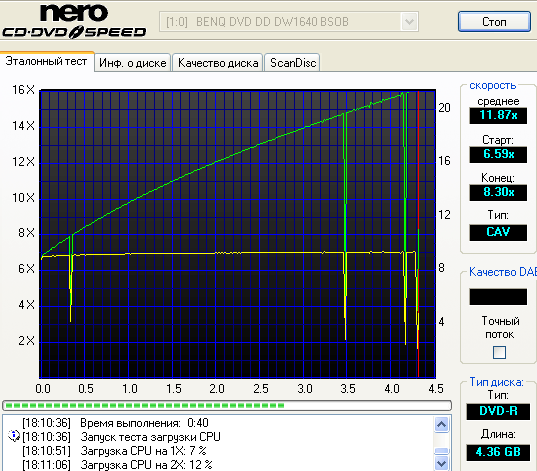This screenshot has height=471, width=537.
Task: Click the Стоп button
Action: coord(494,22)
